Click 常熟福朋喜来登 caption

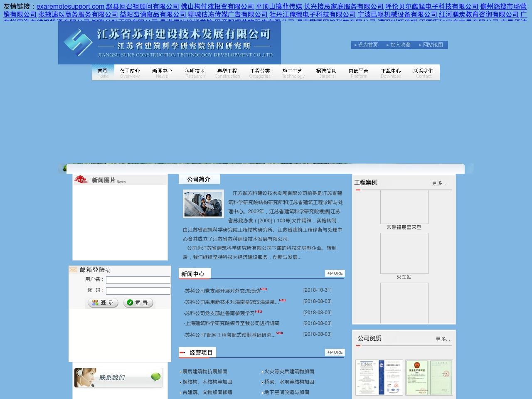[404, 227]
